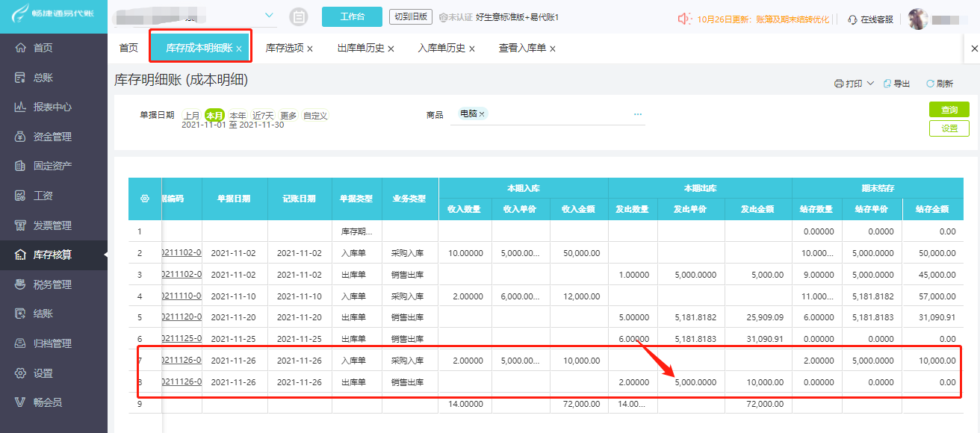Click the 单据日期 column header

tap(235, 199)
